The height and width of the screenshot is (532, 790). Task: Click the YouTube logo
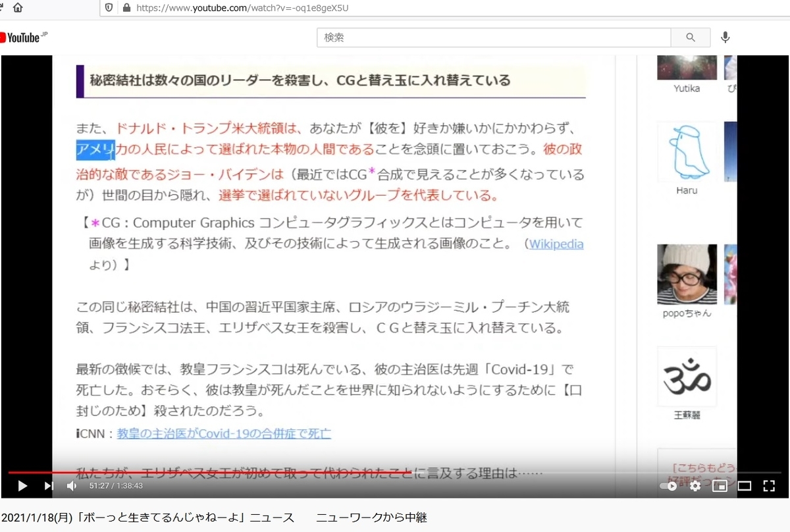point(25,37)
